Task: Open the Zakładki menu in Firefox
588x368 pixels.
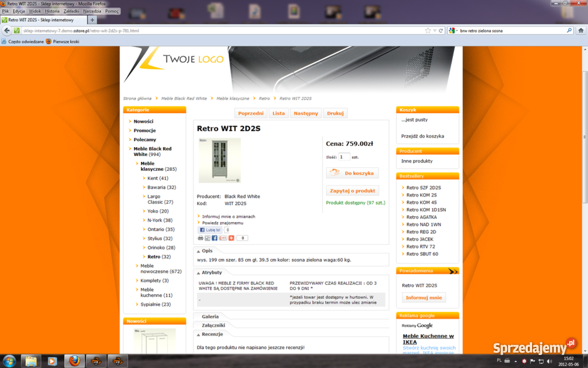Action: click(x=71, y=11)
